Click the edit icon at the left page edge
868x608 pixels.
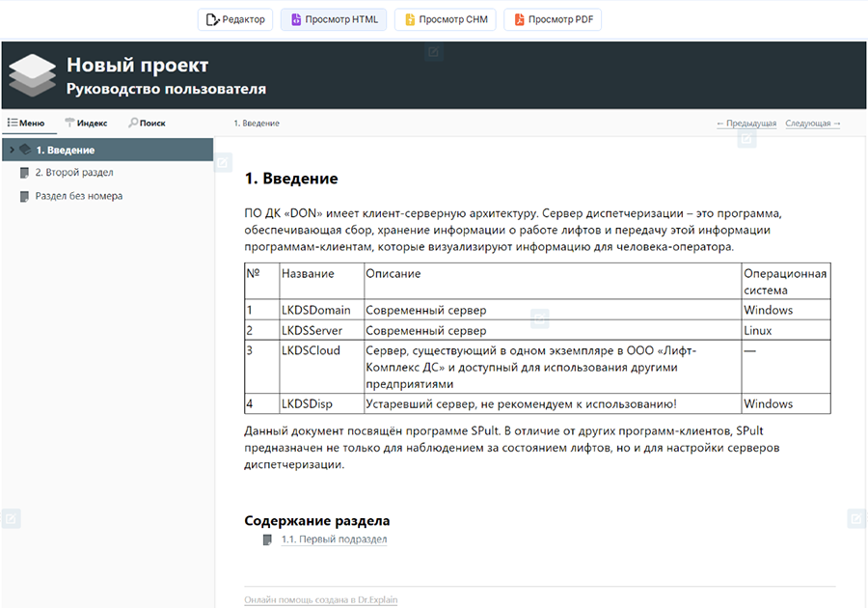[11, 519]
